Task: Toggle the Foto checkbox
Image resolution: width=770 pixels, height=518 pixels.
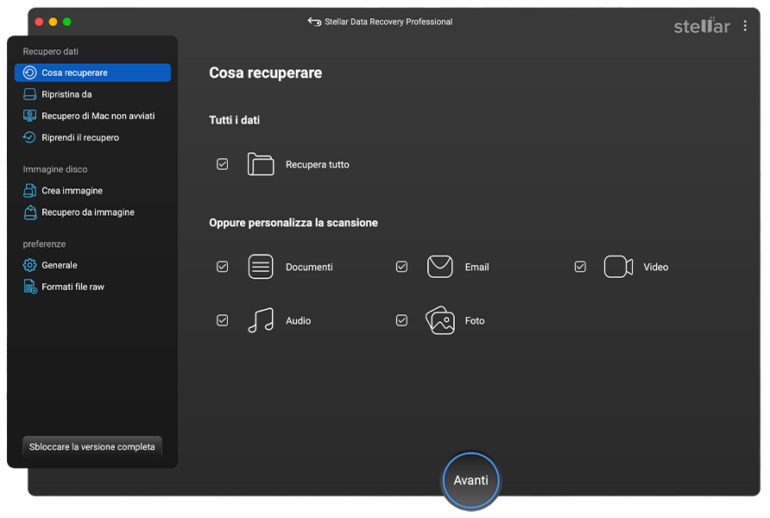Action: [x=402, y=321]
